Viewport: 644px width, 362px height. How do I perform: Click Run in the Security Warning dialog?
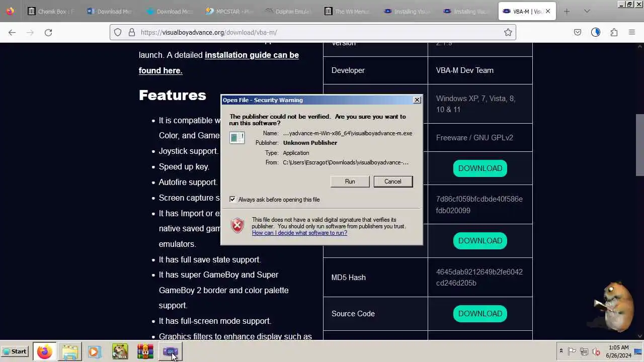pyautogui.click(x=350, y=182)
